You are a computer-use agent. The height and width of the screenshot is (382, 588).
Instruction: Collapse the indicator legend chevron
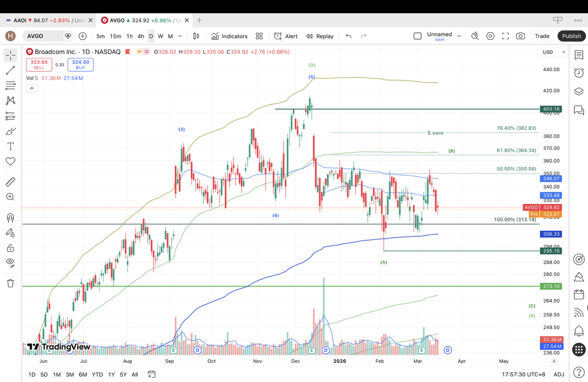tap(32, 89)
